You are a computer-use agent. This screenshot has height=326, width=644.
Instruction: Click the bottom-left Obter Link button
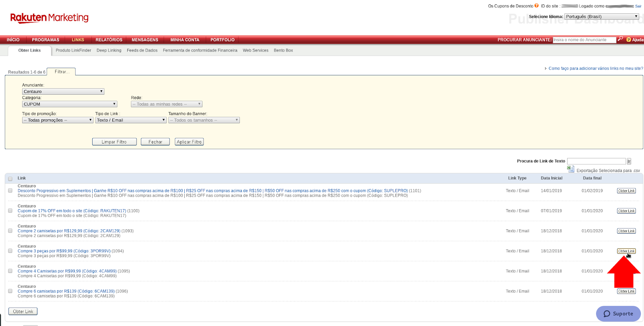coord(23,311)
